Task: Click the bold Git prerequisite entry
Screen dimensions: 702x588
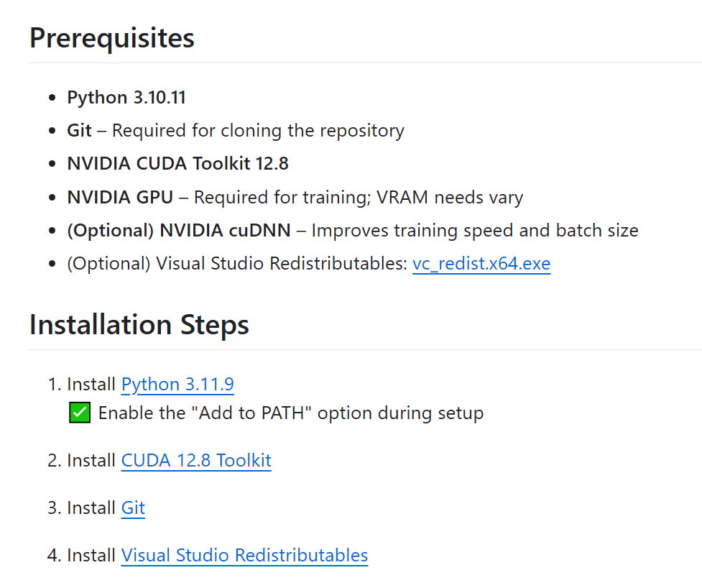Action: [x=79, y=131]
